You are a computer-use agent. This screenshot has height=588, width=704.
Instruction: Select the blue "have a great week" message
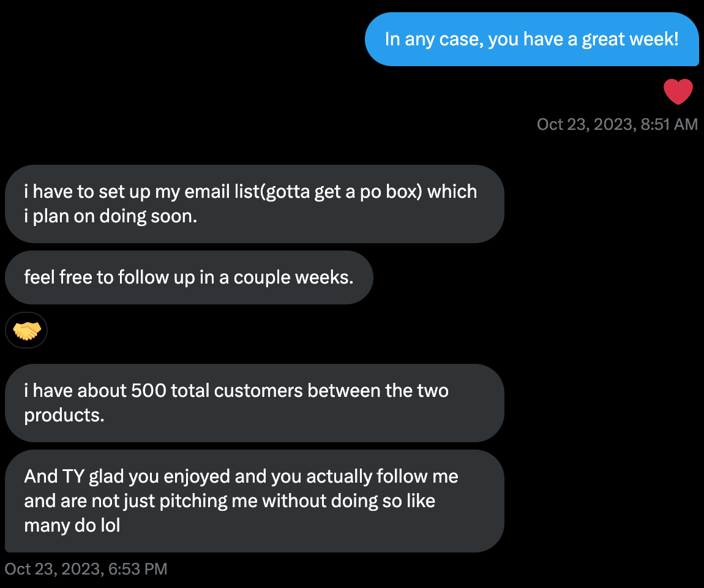(x=531, y=39)
